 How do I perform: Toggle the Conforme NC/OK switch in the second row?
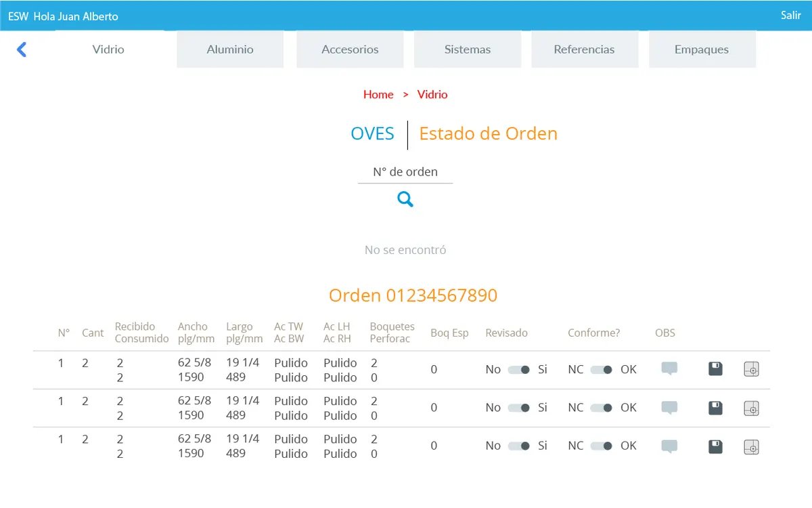[602, 408]
